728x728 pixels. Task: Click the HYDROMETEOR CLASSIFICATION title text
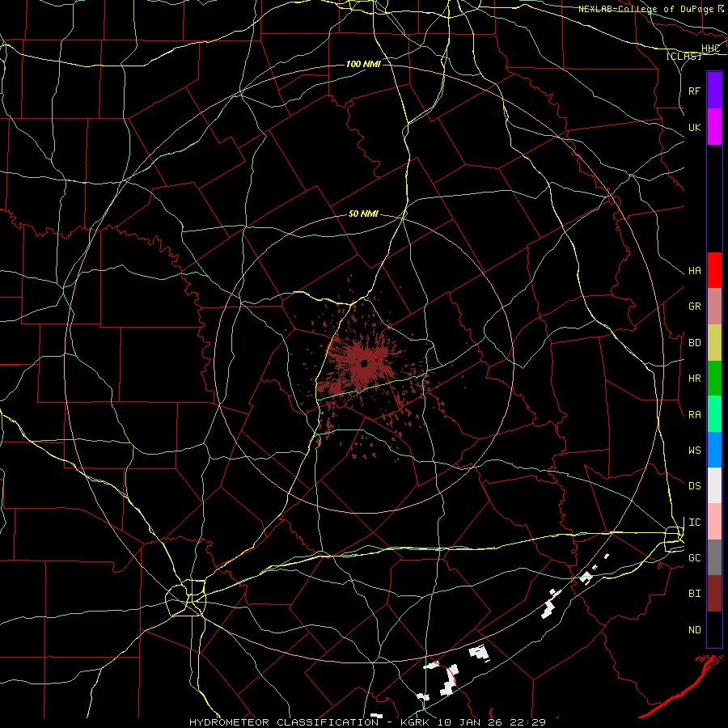coord(284,722)
